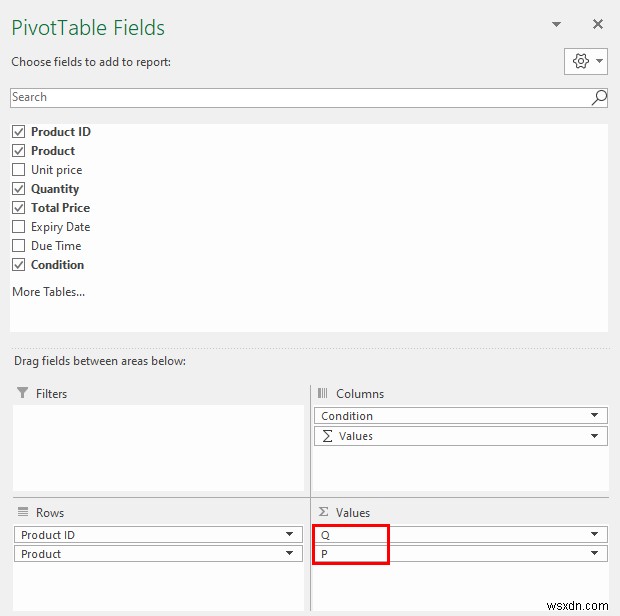Open the Tools gear layout menu
Viewport: 620px width, 616px height.
(585, 61)
